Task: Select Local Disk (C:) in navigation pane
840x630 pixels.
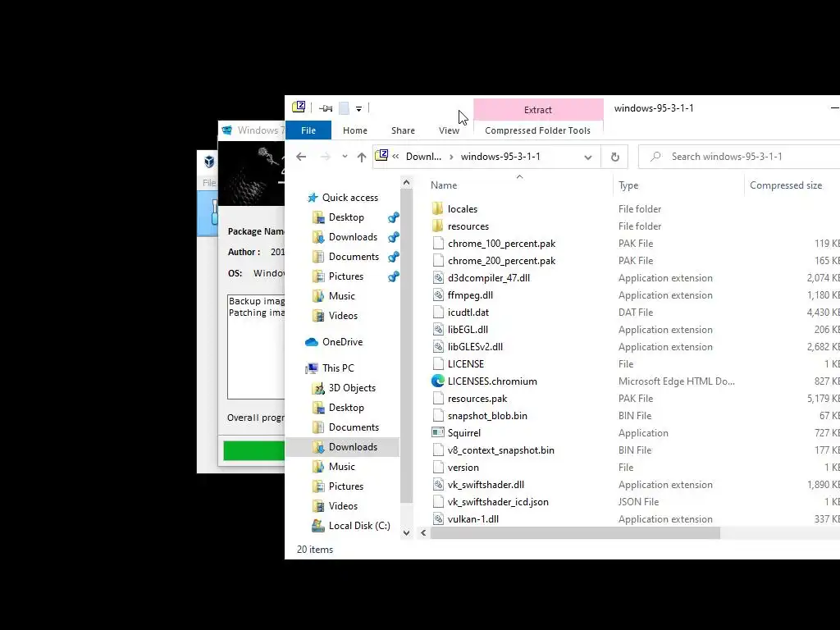Action: tap(359, 526)
